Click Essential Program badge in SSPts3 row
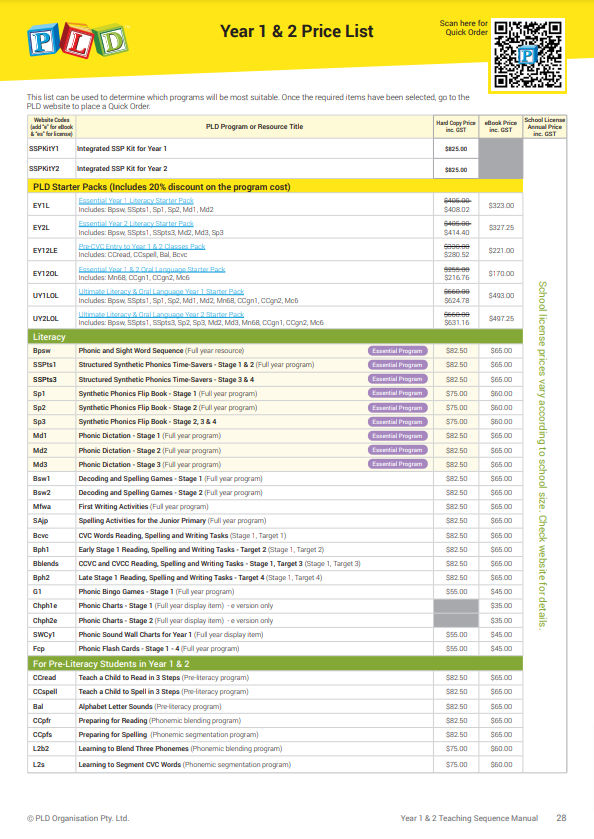The width and height of the screenshot is (594, 839). coord(398,379)
